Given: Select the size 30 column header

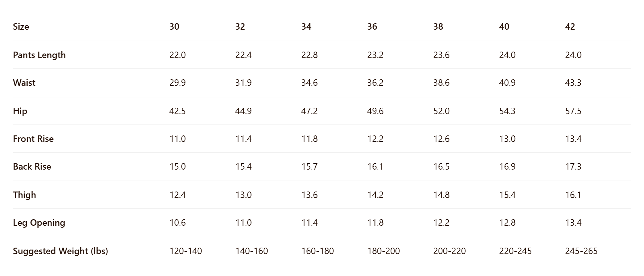Looking at the screenshot, I should click(174, 26).
